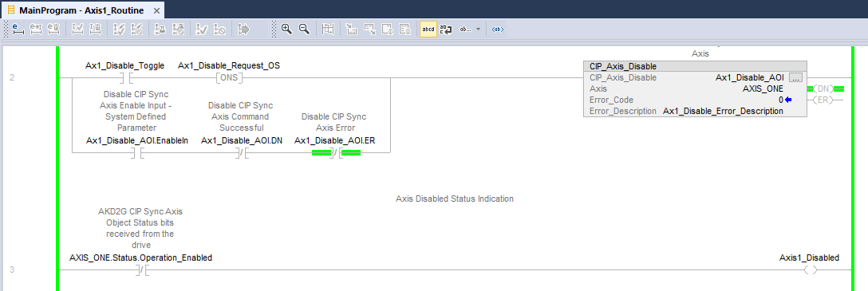Click the 'AKD2G CIP Sync Axis Object Status' description
868x291 pixels.
(x=140, y=228)
